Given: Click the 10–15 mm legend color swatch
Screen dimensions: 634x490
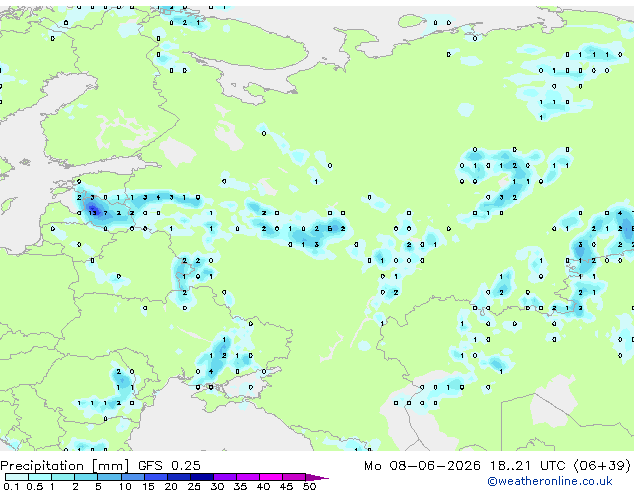Looking at the screenshot, I should coord(132,477).
